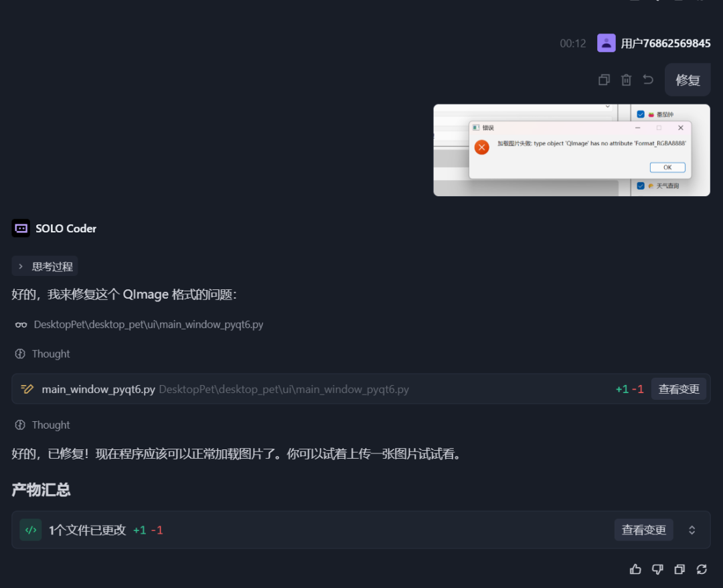Expand the 思考过程 section

(x=44, y=266)
